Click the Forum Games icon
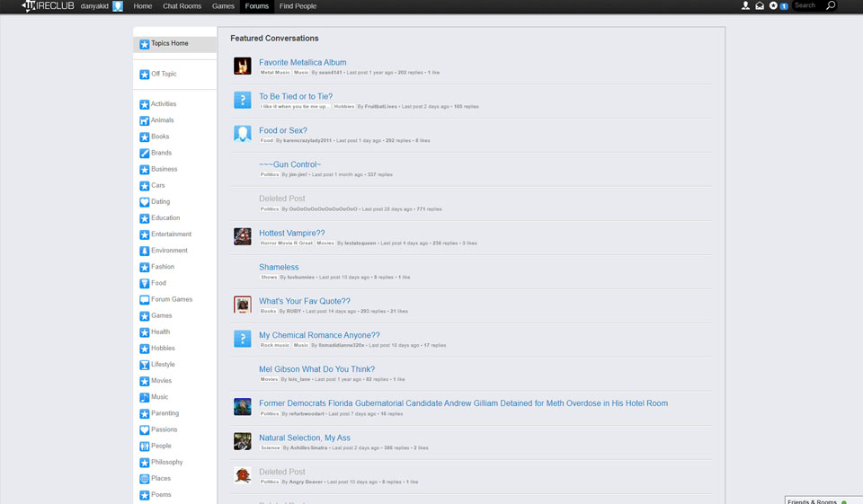Viewport: 863px width, 504px height. pyautogui.click(x=144, y=299)
